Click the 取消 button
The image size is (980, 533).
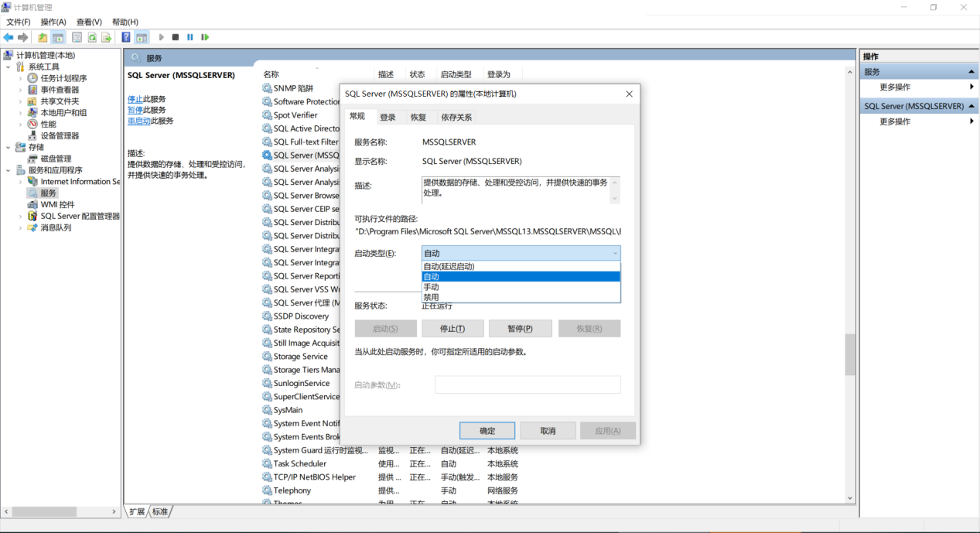point(548,431)
